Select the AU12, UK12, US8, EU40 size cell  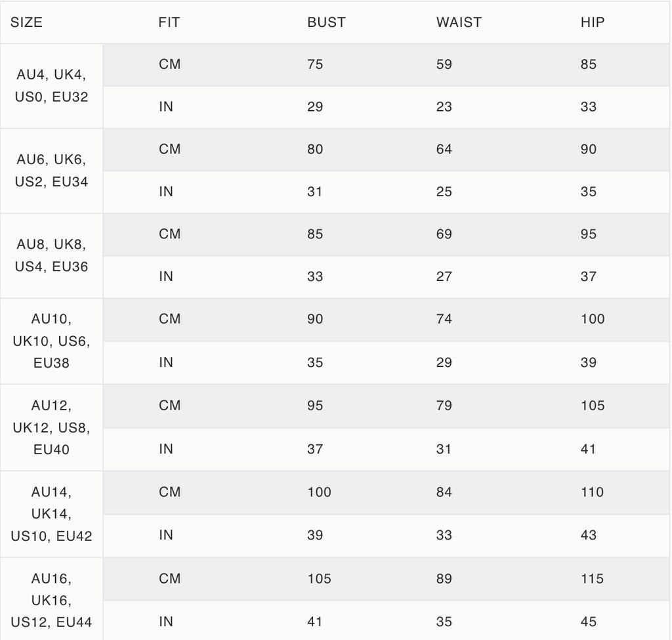point(51,427)
